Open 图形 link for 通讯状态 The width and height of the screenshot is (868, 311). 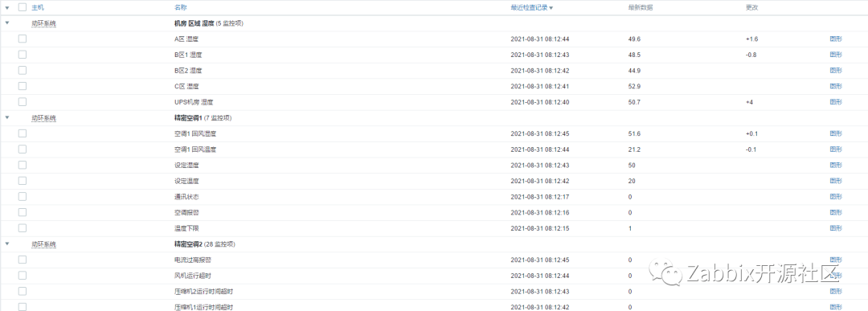[836, 197]
